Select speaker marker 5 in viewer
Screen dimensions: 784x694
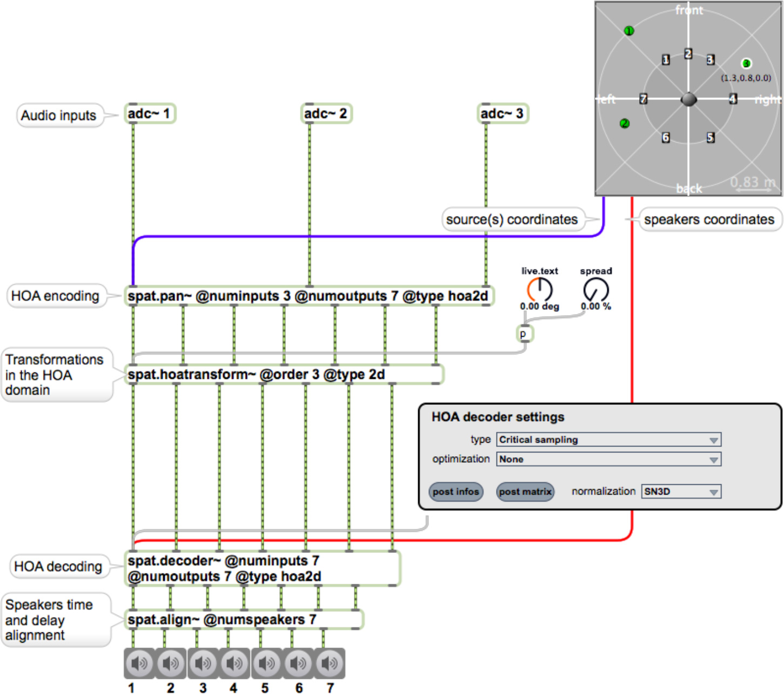[x=711, y=137]
